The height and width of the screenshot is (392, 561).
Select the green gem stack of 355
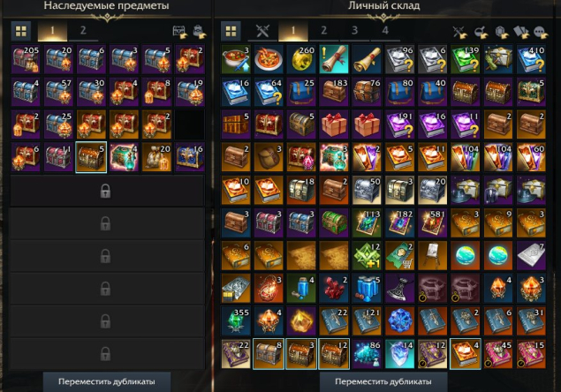(236, 321)
